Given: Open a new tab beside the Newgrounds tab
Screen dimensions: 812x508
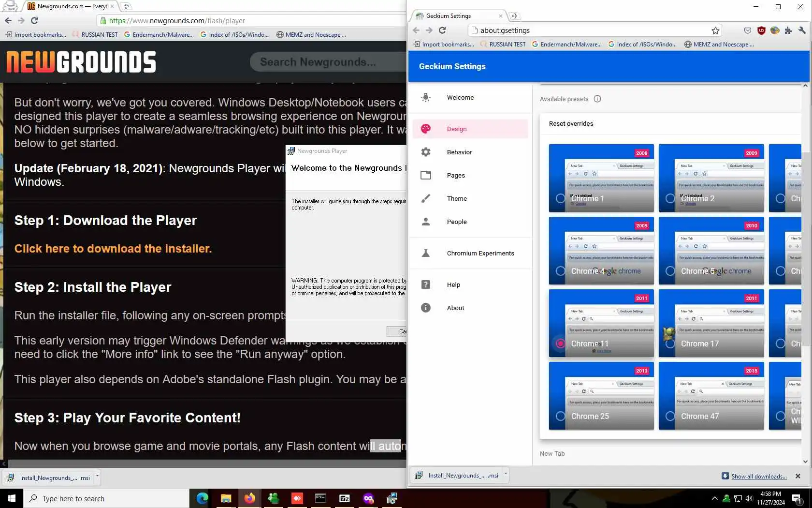Looking at the screenshot, I should coord(126,6).
